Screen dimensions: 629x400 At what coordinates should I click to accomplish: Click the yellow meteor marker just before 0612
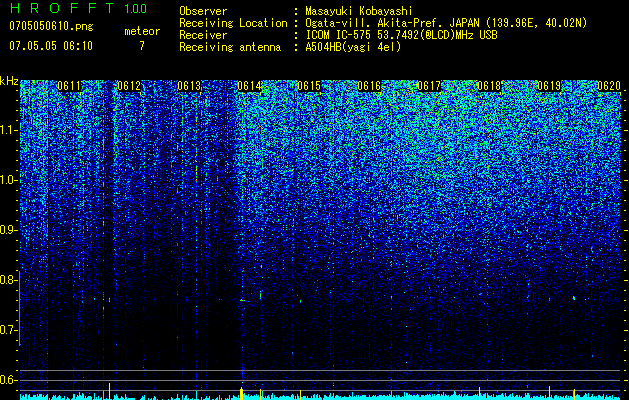pos(109,391)
